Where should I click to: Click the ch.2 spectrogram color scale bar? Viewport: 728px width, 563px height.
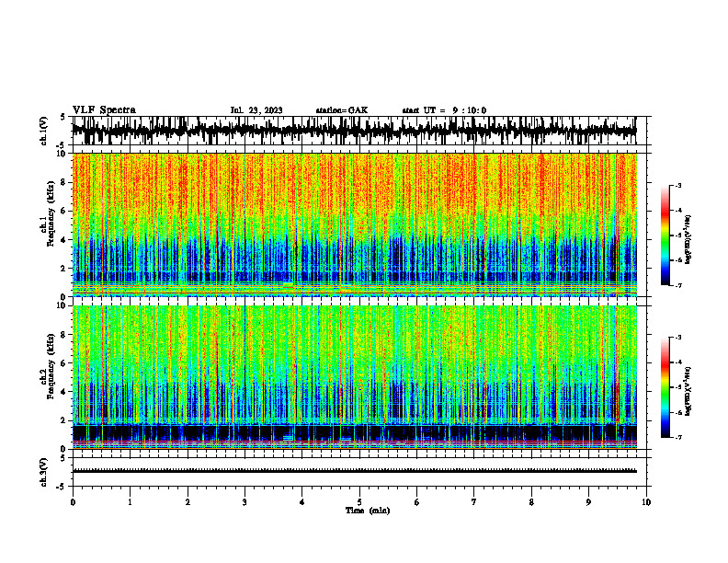tap(665, 387)
